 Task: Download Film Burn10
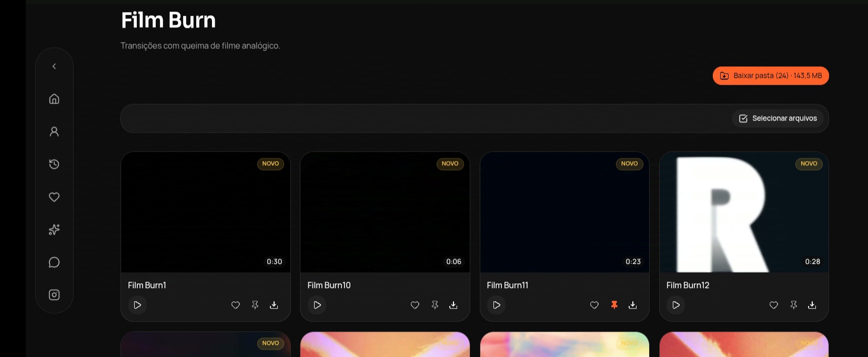pyautogui.click(x=453, y=305)
